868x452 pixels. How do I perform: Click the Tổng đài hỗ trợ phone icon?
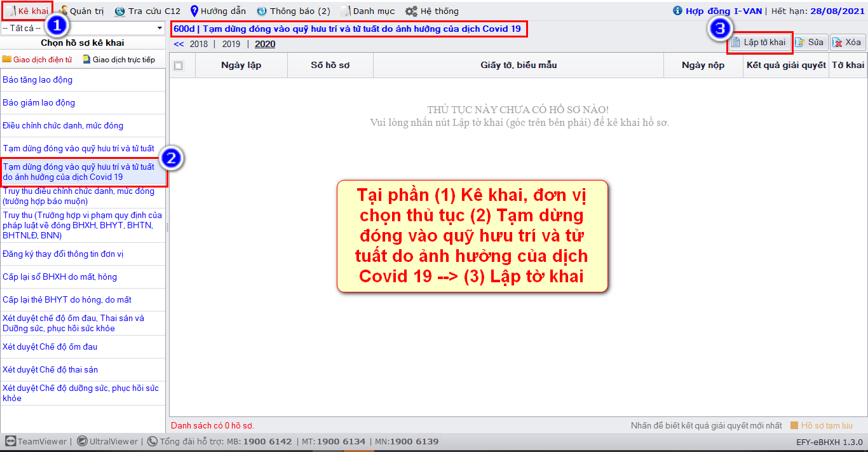click(x=153, y=441)
